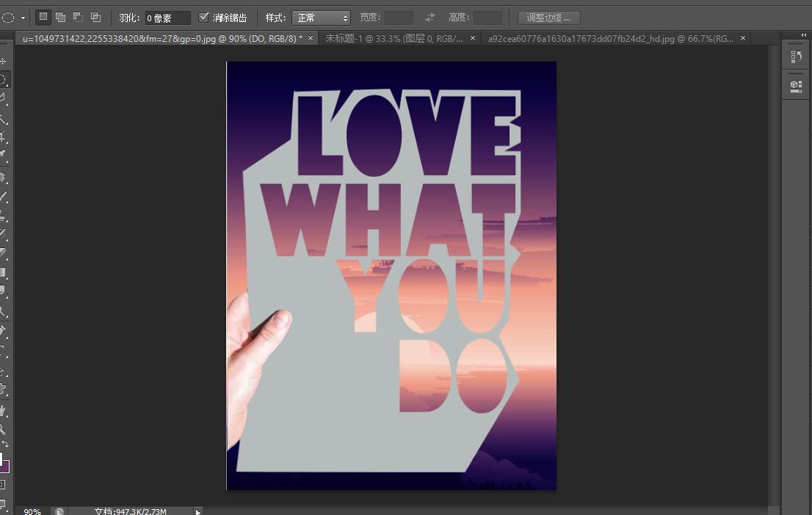Open the elliptical marquee tool preset picker
Viewport: 812px width, 515px height.
(23, 18)
